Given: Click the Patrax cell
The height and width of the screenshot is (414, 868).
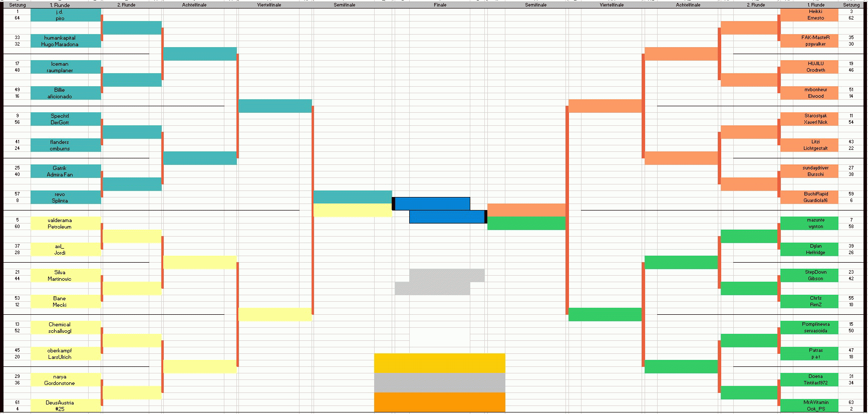Looking at the screenshot, I should [809, 350].
